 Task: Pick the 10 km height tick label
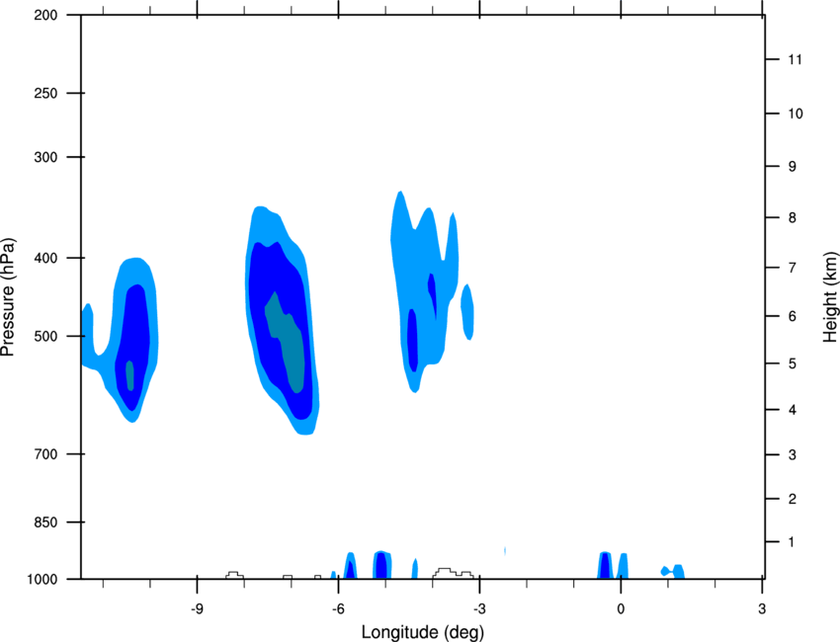(796, 114)
